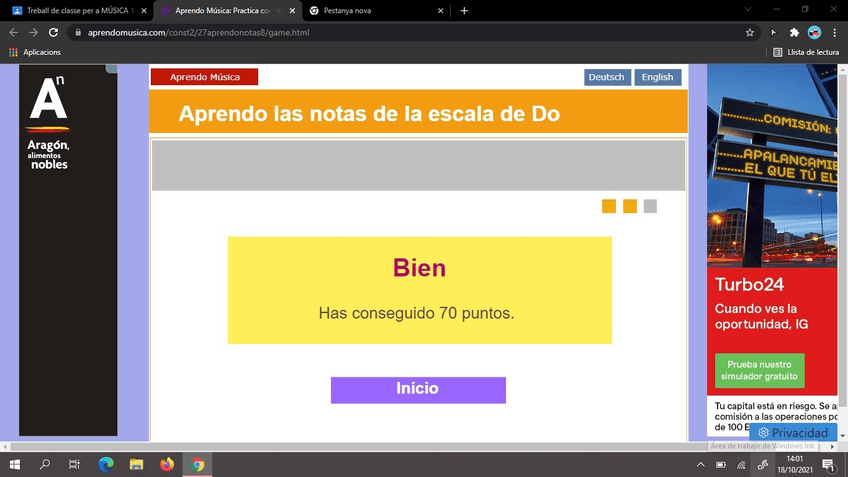
Task: Switch to Pestanya nova tab
Action: [x=370, y=10]
